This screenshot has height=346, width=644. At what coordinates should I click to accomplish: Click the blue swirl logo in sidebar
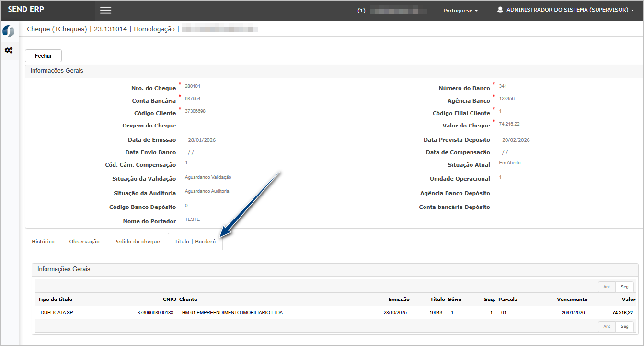pyautogui.click(x=8, y=32)
